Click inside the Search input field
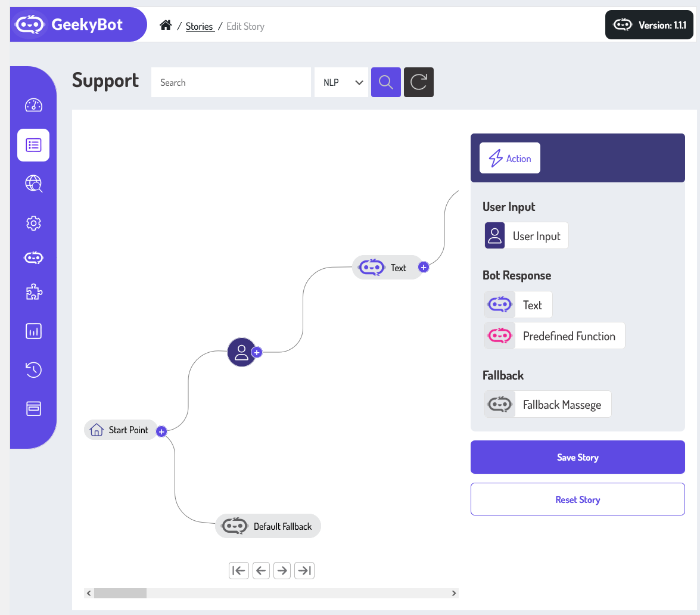Image resolution: width=700 pixels, height=615 pixels. point(231,83)
